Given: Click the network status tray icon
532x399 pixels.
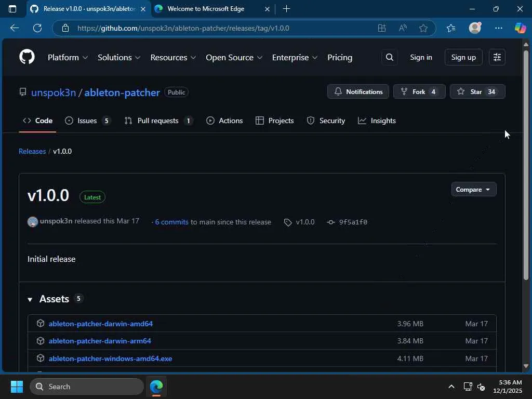Looking at the screenshot, I should click(x=468, y=387).
